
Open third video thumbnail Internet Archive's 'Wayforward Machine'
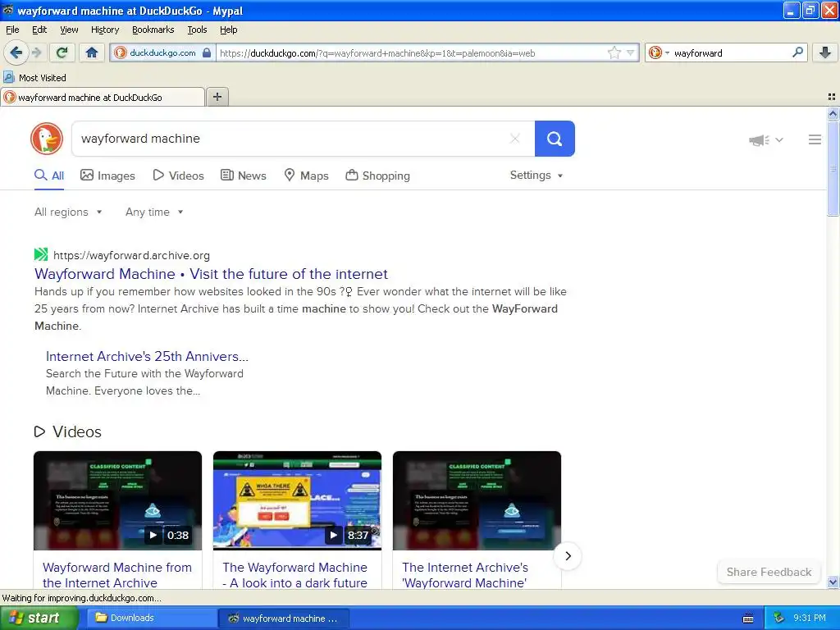pyautogui.click(x=477, y=500)
